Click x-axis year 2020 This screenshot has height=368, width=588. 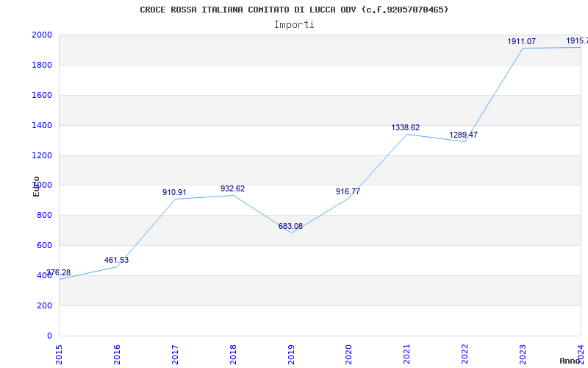tap(348, 355)
